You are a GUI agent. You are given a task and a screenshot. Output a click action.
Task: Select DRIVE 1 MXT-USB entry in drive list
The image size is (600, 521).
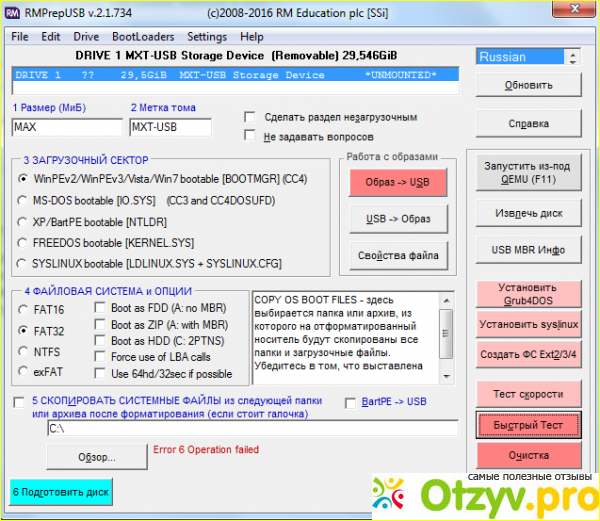pyautogui.click(x=236, y=75)
